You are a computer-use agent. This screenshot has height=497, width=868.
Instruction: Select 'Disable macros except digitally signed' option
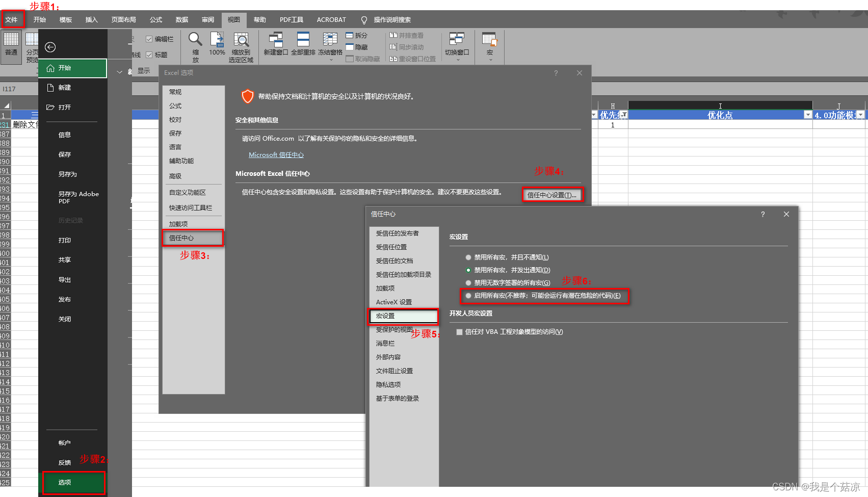click(x=468, y=283)
